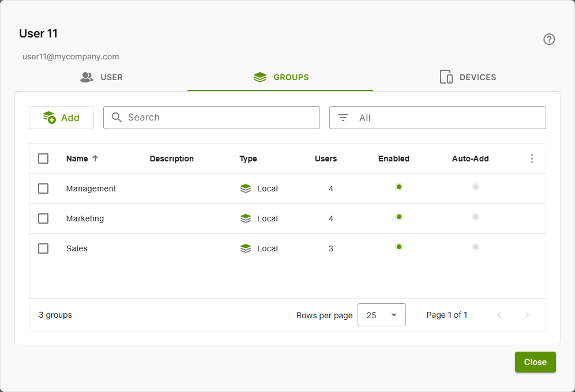The width and height of the screenshot is (575, 392).
Task: Open the Rows per page dropdown
Action: (381, 315)
